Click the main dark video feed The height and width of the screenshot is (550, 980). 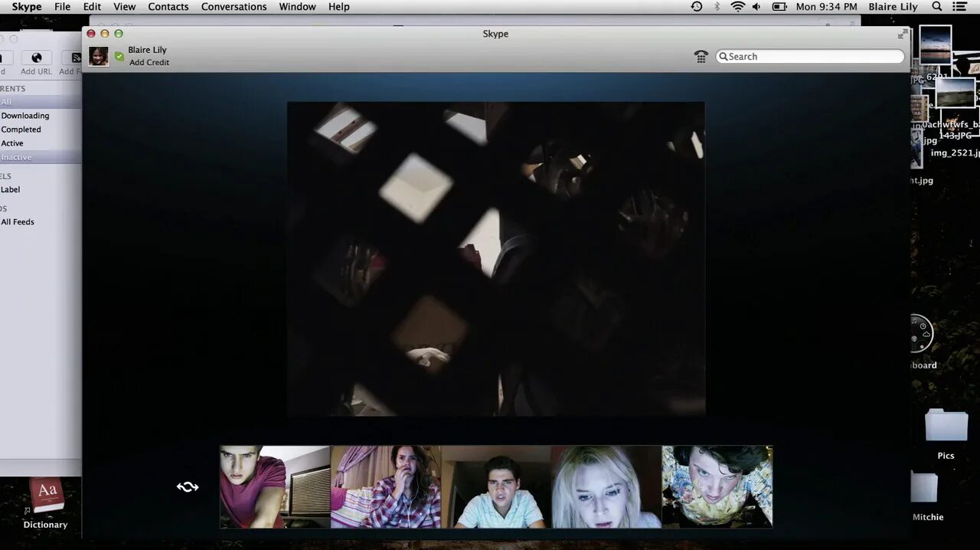[496, 259]
